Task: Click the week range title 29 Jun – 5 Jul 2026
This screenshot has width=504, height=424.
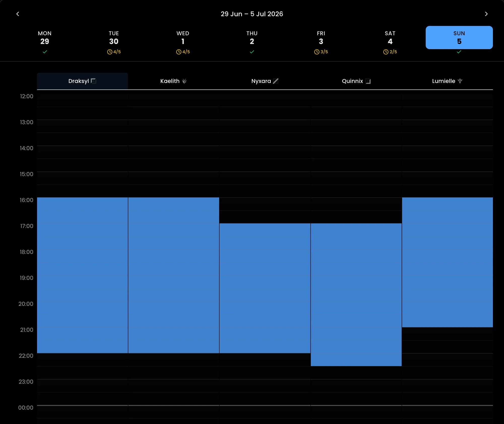Action: [252, 14]
